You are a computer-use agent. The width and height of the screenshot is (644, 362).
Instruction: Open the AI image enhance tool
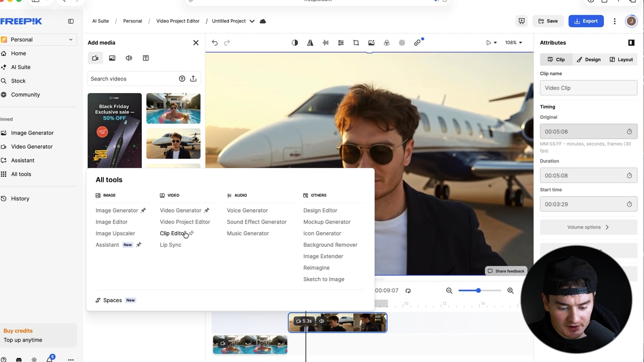point(371,43)
